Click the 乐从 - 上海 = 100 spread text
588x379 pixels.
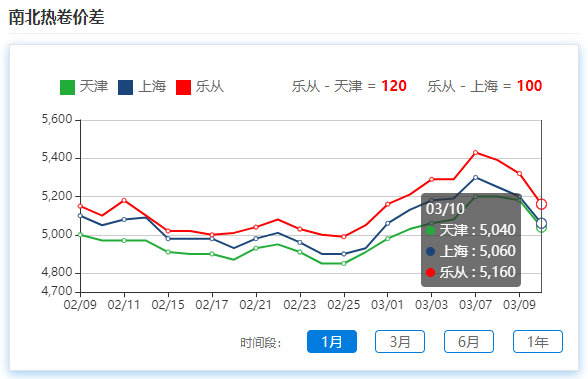tap(484, 86)
